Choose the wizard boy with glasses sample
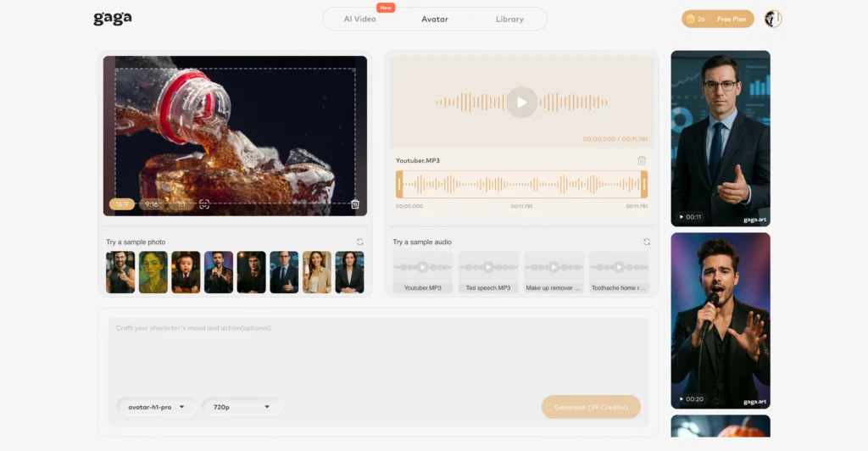868x451 pixels. pos(251,272)
